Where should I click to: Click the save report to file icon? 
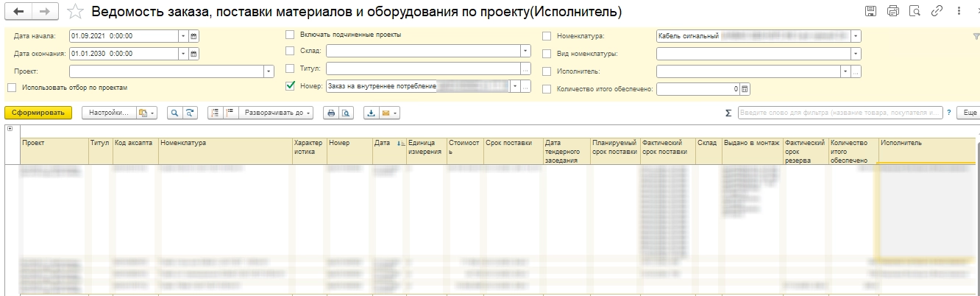[x=372, y=113]
